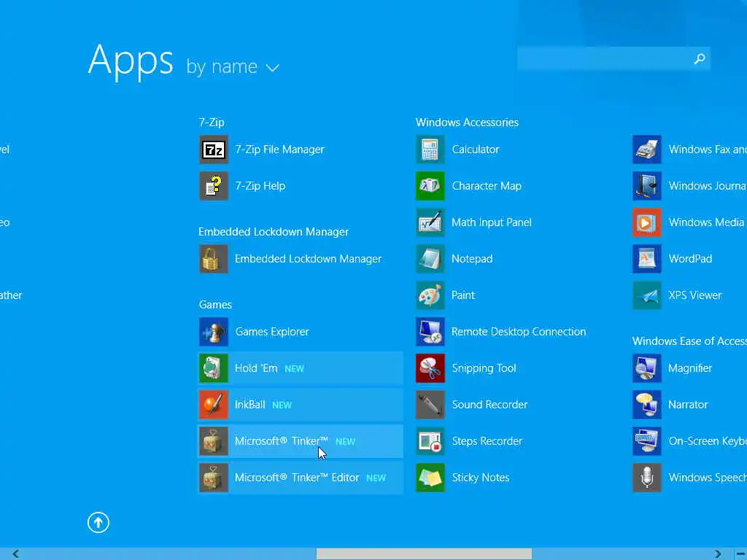
Task: Click 'Microsoft® Tinker™ Editor' label
Action: point(297,478)
